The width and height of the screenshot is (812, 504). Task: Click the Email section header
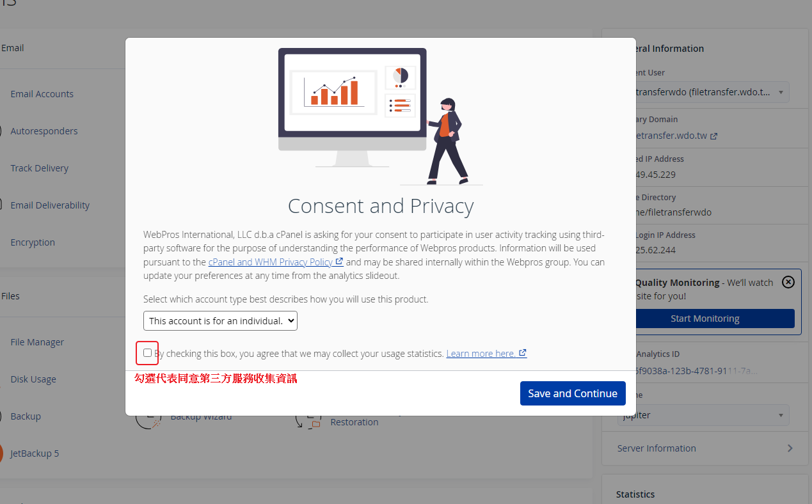point(13,48)
